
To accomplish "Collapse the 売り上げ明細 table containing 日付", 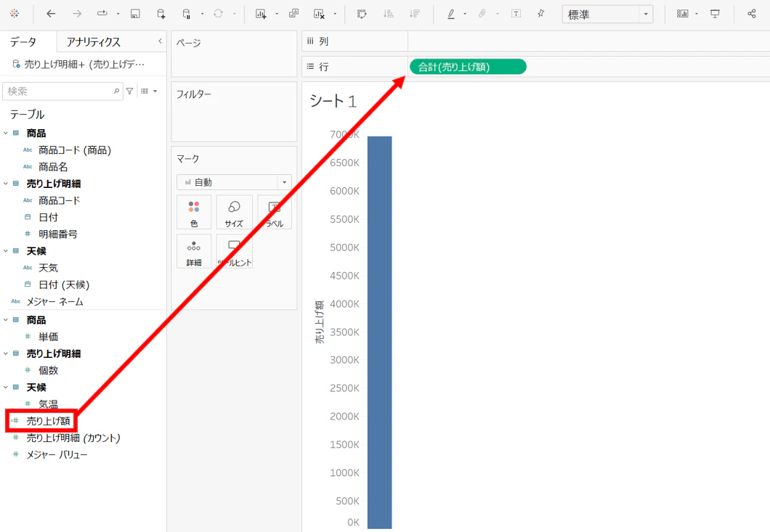I will point(5,184).
